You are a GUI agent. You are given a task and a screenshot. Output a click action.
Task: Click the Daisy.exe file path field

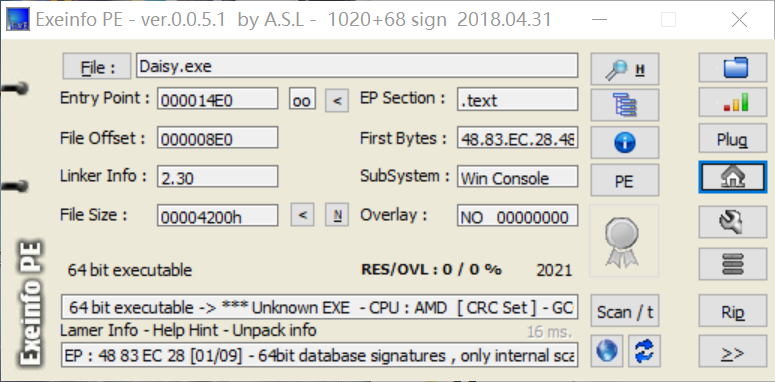[x=357, y=66]
